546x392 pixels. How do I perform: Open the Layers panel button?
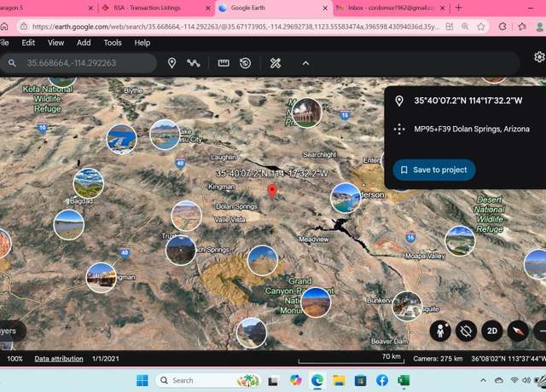(x=9, y=331)
